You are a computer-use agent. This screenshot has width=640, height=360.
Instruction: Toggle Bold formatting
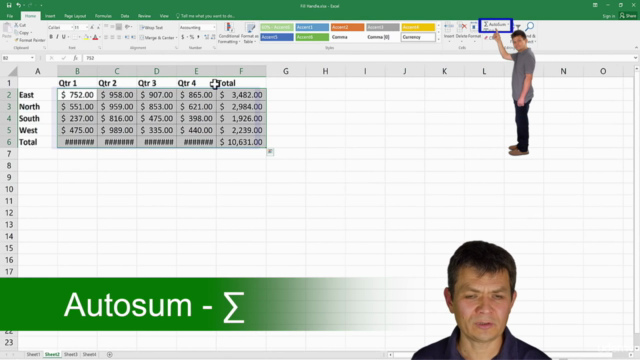[x=51, y=37]
